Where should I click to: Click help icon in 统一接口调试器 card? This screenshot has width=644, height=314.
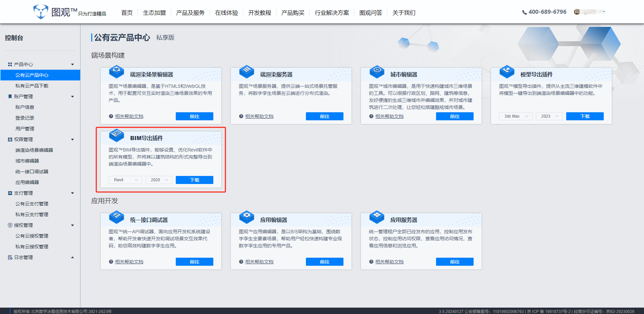(x=111, y=262)
